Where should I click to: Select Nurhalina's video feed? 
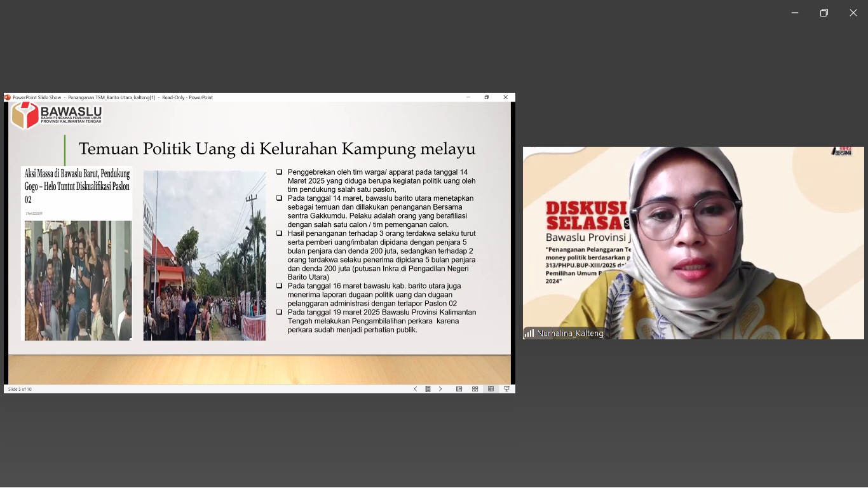[x=693, y=243]
